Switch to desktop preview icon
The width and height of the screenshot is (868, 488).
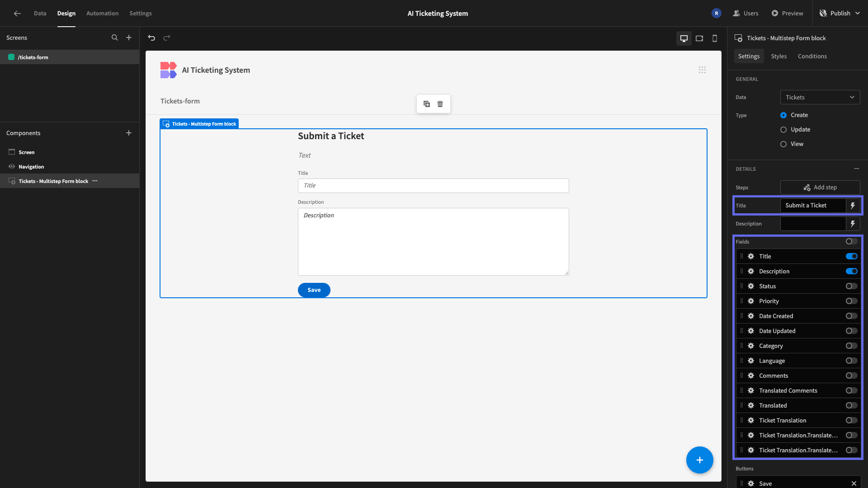684,38
